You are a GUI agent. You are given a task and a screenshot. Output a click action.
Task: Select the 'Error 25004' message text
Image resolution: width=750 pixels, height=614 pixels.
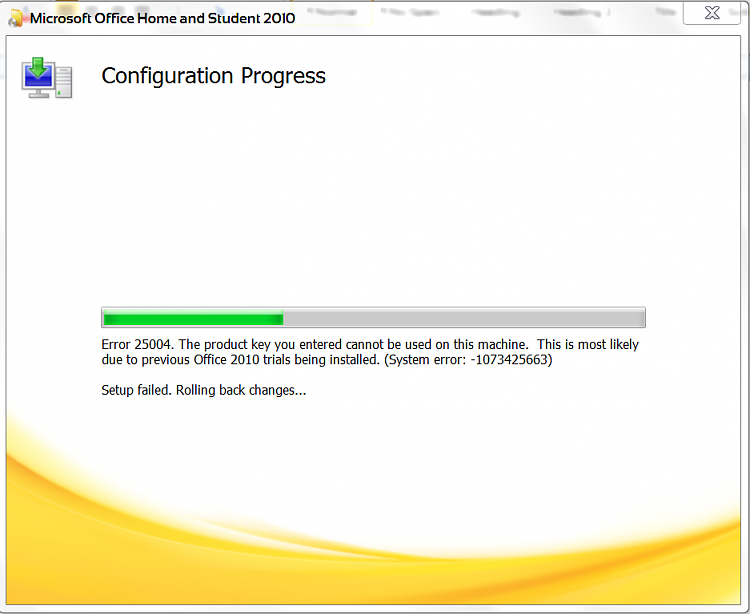pyautogui.click(x=370, y=352)
